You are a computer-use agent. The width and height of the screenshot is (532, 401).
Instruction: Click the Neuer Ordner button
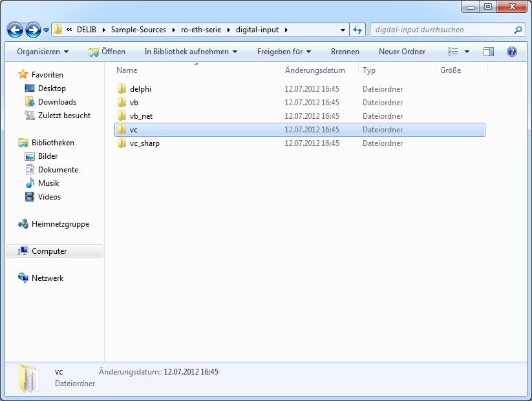tap(401, 52)
